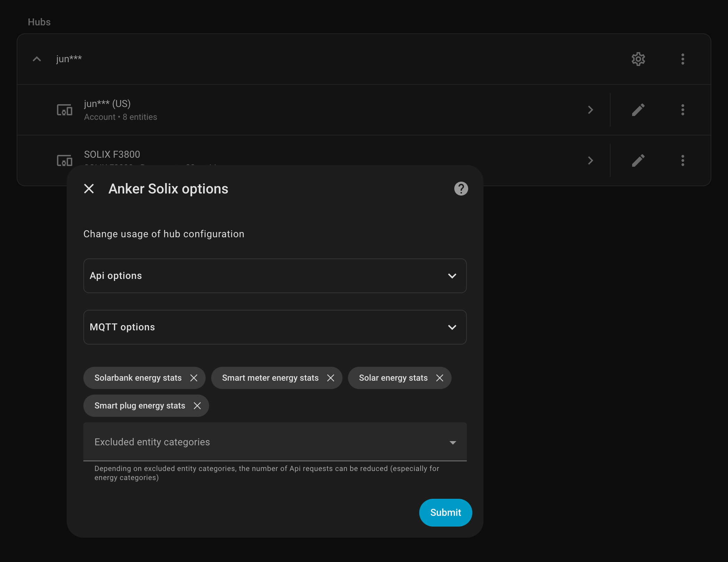This screenshot has width=728, height=562.
Task: Open SOLIX F3800 device details chevron
Action: pos(590,160)
